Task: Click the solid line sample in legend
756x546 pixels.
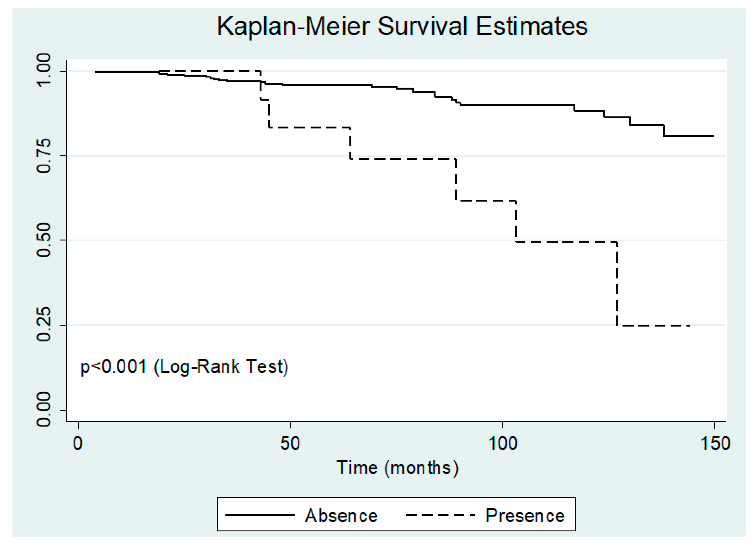Action: click(x=260, y=515)
